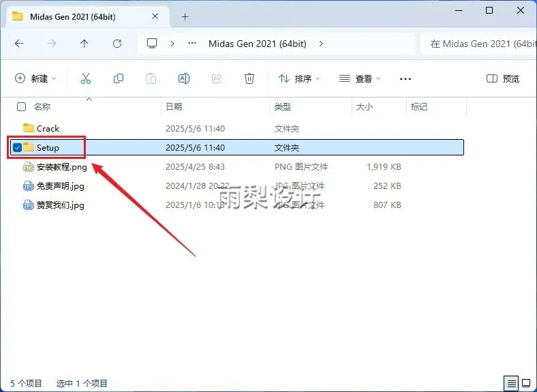Click the 252 KB size cell
This screenshot has height=392, width=537.
[x=387, y=186]
